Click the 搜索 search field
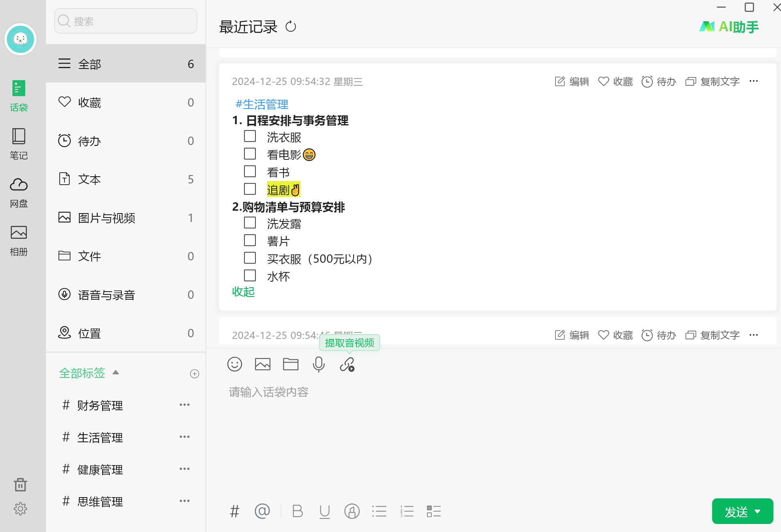Image resolution: width=781 pixels, height=532 pixels. point(126,21)
